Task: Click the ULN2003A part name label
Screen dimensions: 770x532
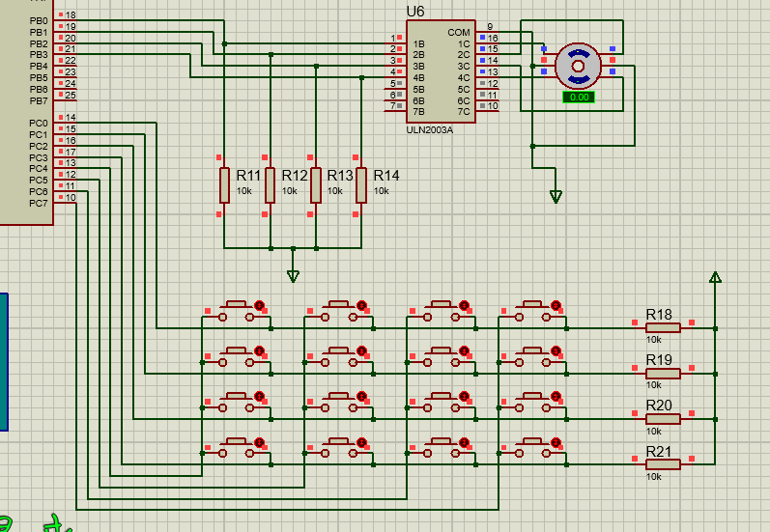Action: click(x=430, y=130)
